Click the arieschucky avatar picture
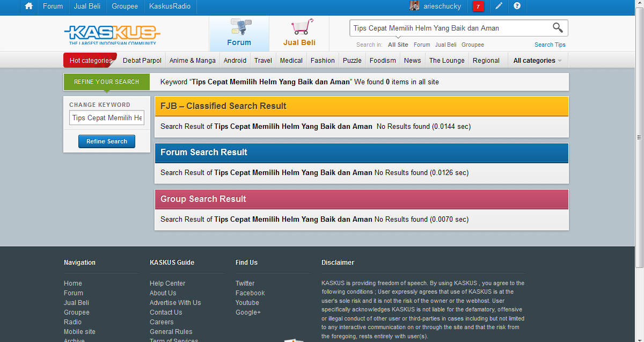 pos(414,6)
